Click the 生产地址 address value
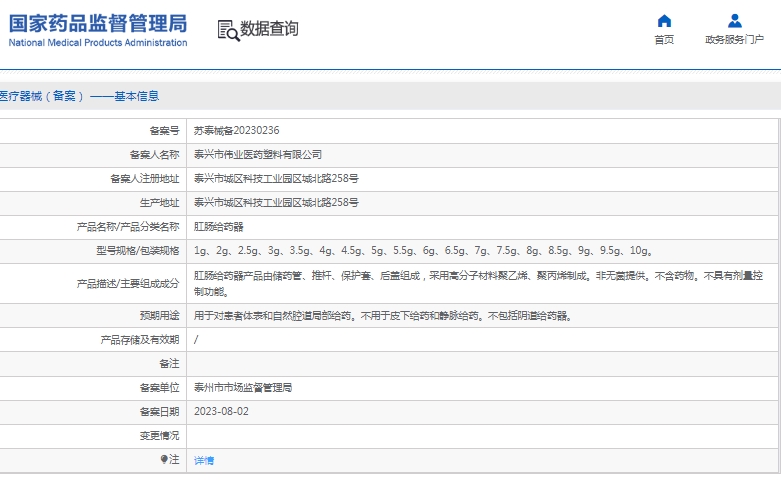The image size is (781, 480). click(276, 203)
